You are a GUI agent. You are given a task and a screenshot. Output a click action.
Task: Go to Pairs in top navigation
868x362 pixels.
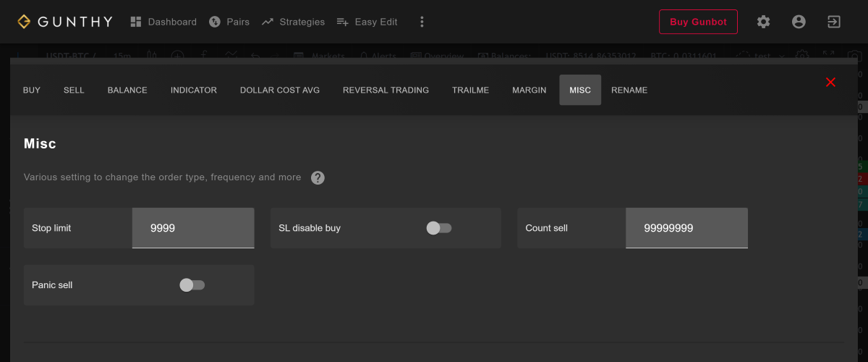coord(229,22)
